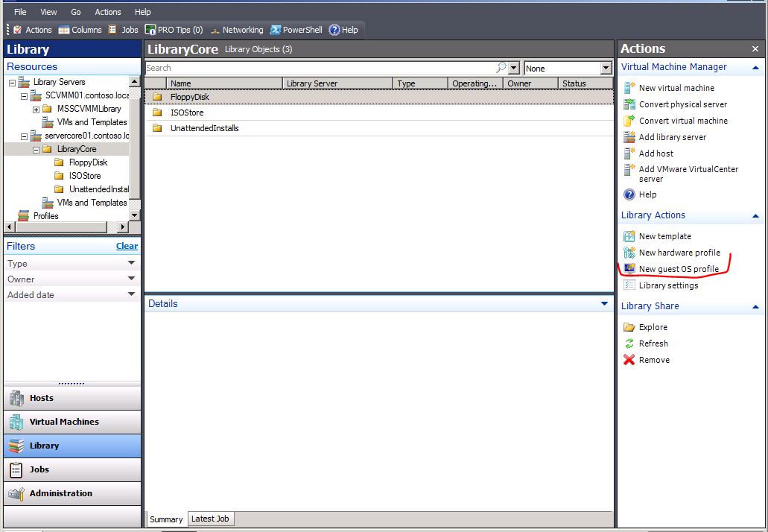Switch to Jobs navigation pane
This screenshot has height=532, width=768.
tap(72, 469)
